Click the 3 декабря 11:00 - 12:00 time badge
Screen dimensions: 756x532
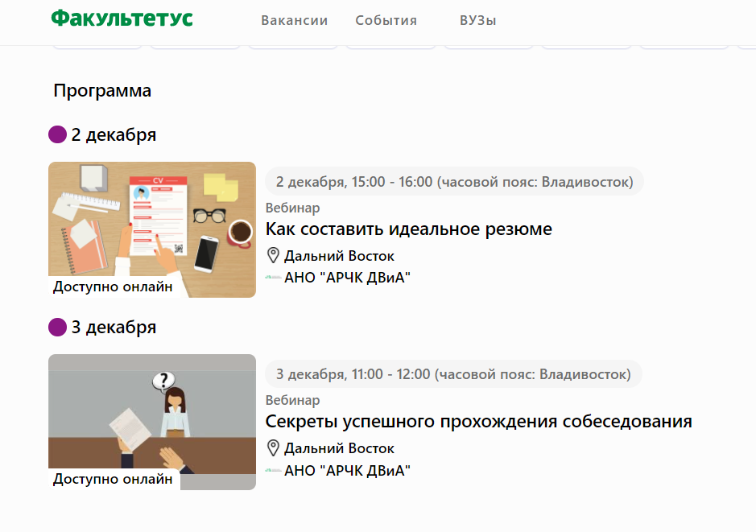[x=453, y=374]
